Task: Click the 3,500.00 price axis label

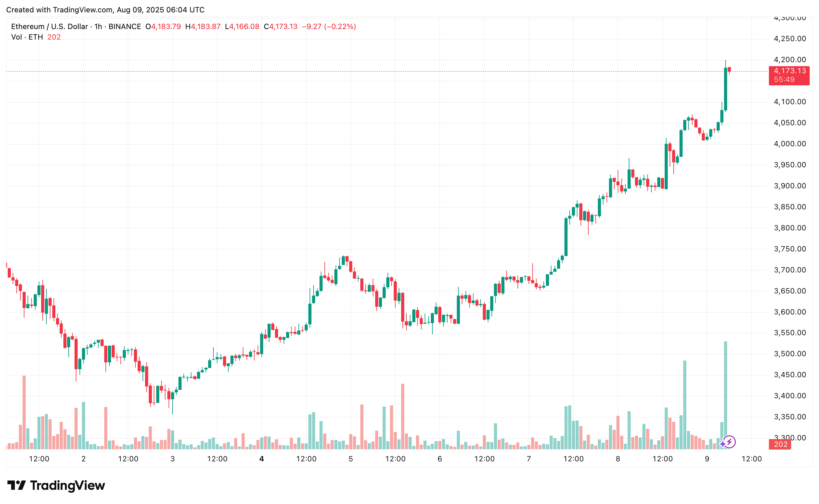Action: click(x=790, y=354)
